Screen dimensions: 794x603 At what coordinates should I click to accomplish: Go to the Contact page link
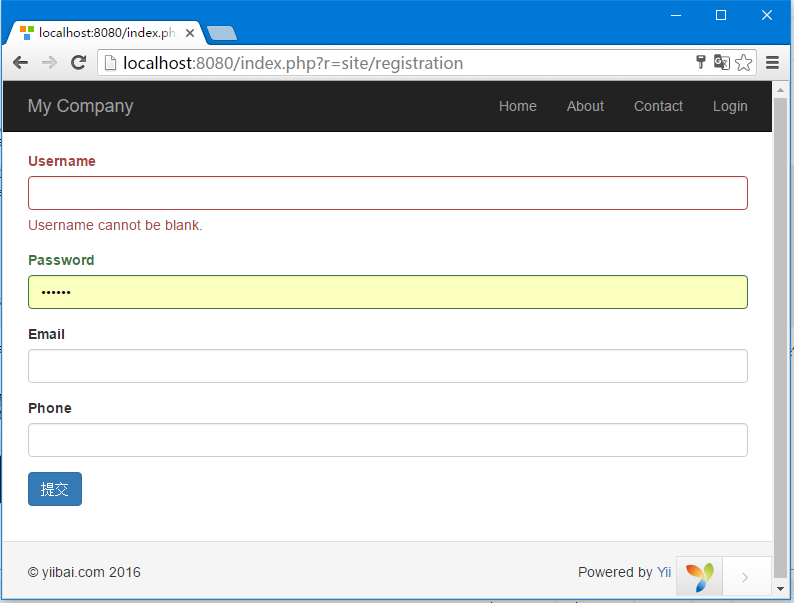tap(658, 106)
